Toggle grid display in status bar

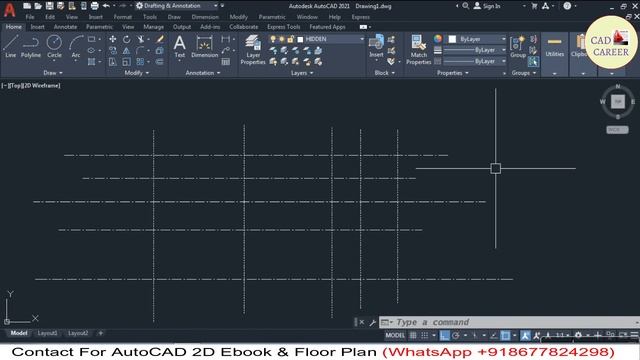click(x=413, y=336)
